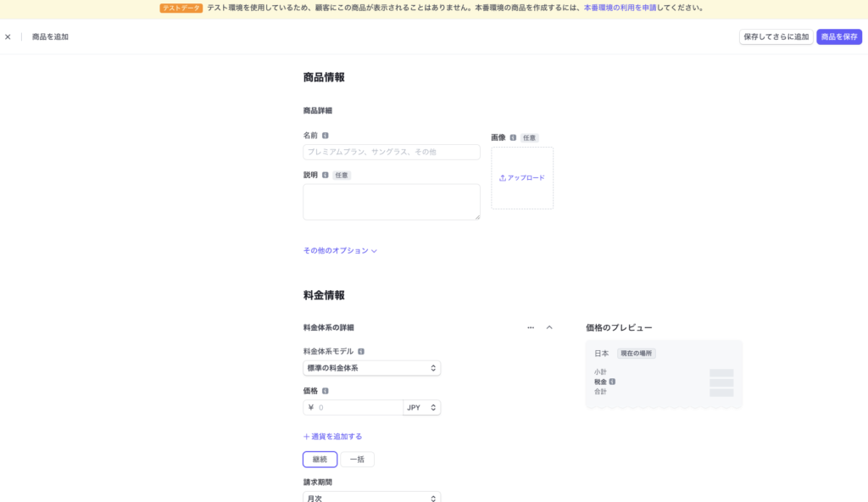Click 通貨を追加する link
Viewport: 868px width, 502px height.
pos(332,437)
